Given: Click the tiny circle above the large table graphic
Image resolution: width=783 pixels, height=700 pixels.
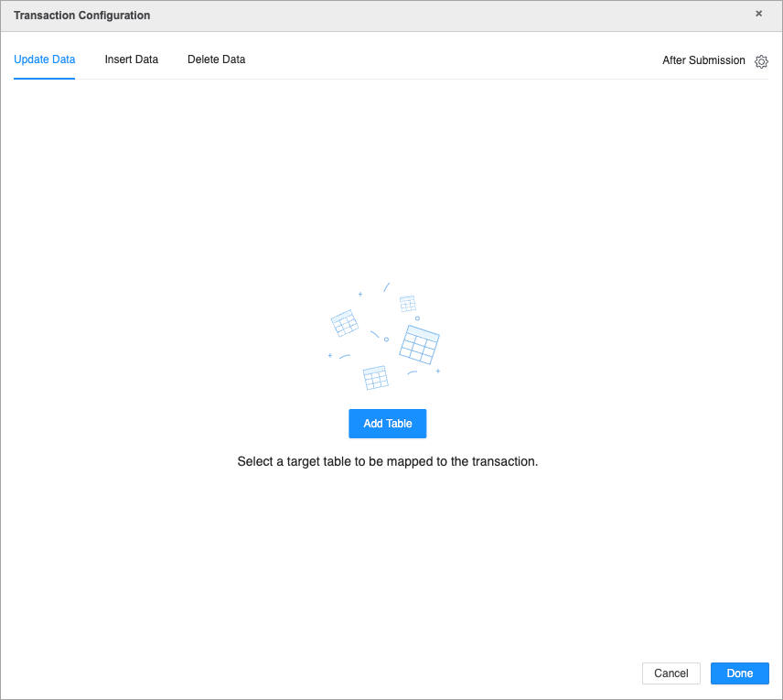Looking at the screenshot, I should pyautogui.click(x=417, y=318).
